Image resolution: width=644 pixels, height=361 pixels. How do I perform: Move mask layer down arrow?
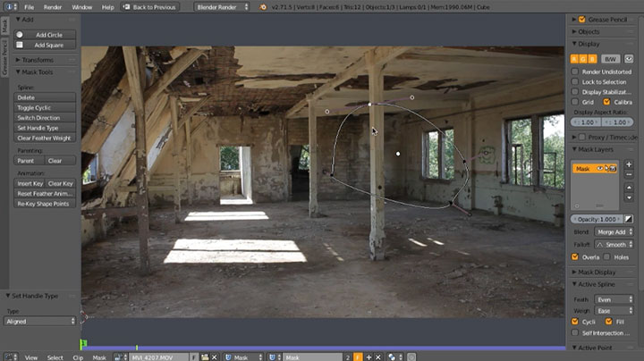coord(629,197)
